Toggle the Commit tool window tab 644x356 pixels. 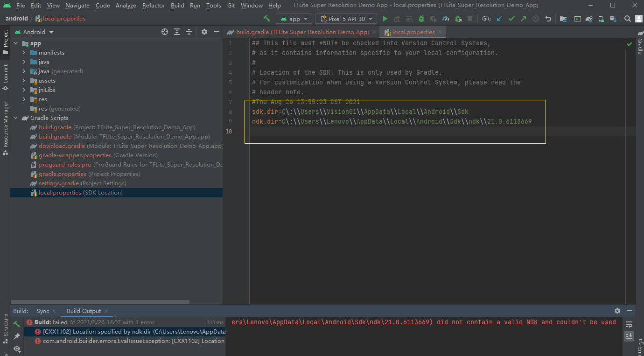click(5, 77)
